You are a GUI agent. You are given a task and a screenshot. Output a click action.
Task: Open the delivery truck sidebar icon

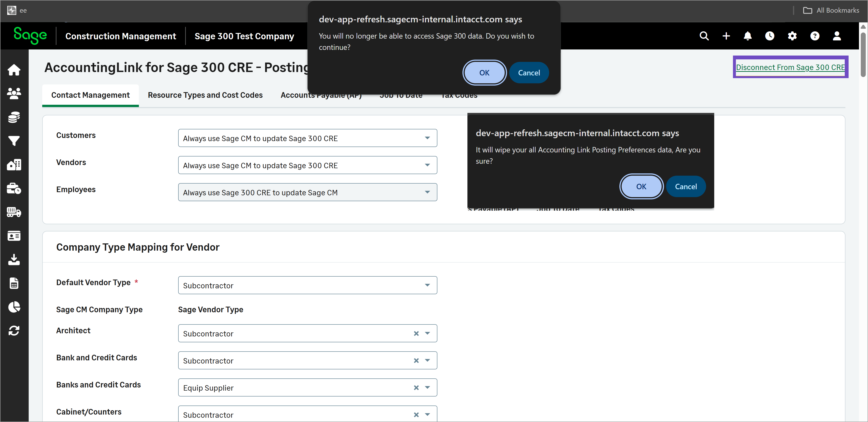14,212
